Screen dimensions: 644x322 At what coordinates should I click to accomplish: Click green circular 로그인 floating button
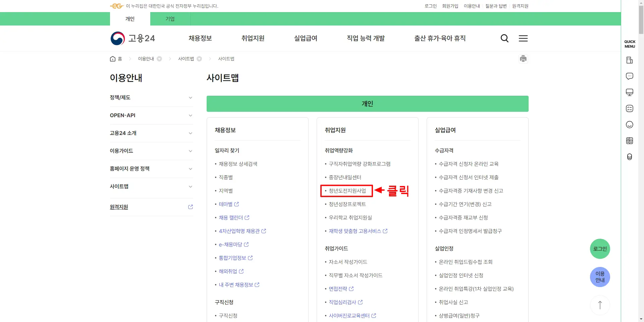click(600, 249)
